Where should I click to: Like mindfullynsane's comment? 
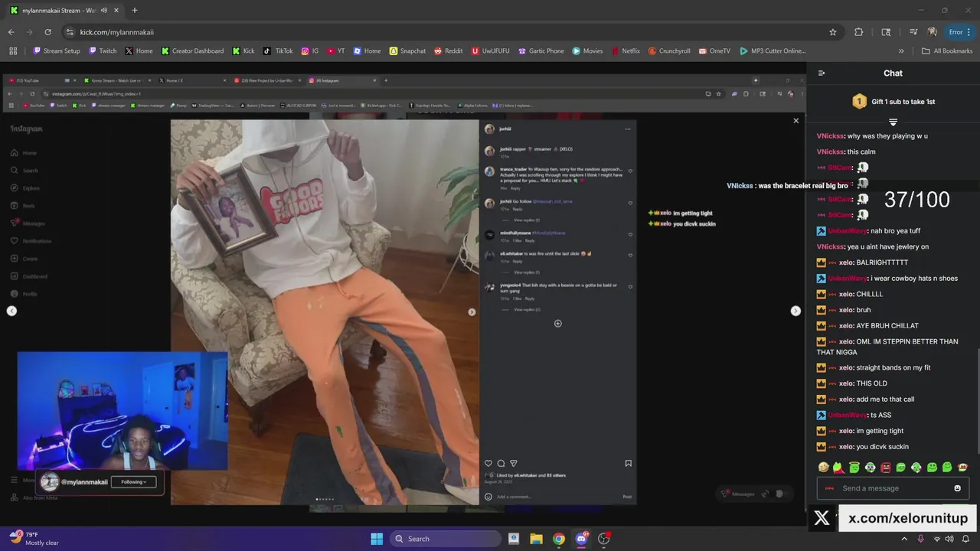[630, 234]
